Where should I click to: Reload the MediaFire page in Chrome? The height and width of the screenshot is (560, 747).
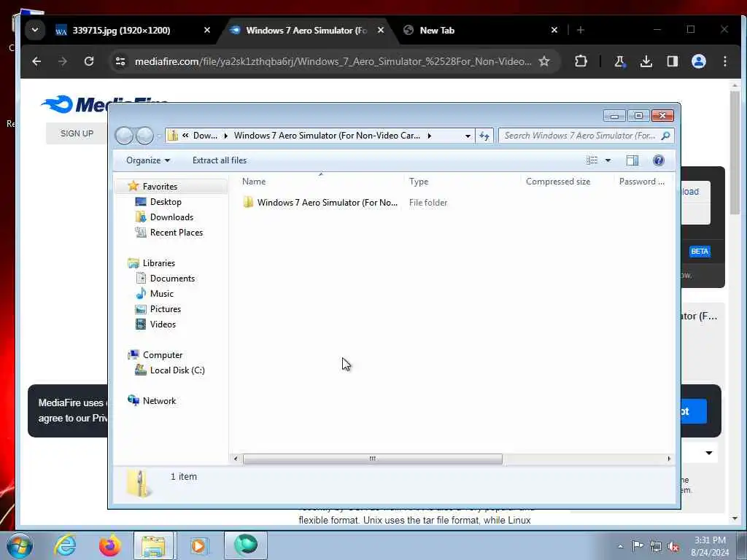(x=88, y=61)
